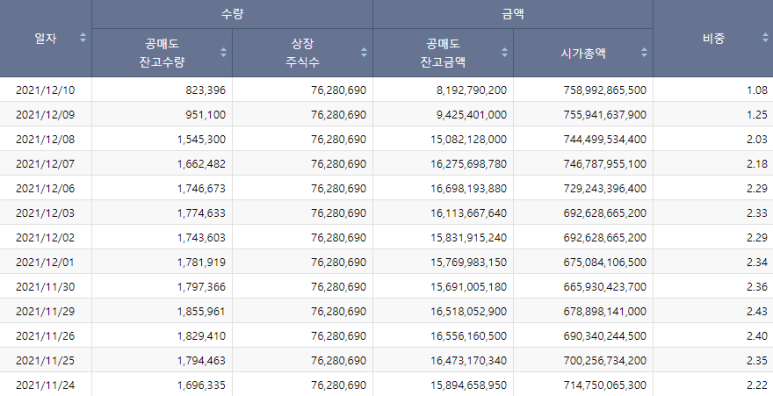Click short balance quantity 1,781,919
Viewport: 773px width, 396px height.
(202, 262)
